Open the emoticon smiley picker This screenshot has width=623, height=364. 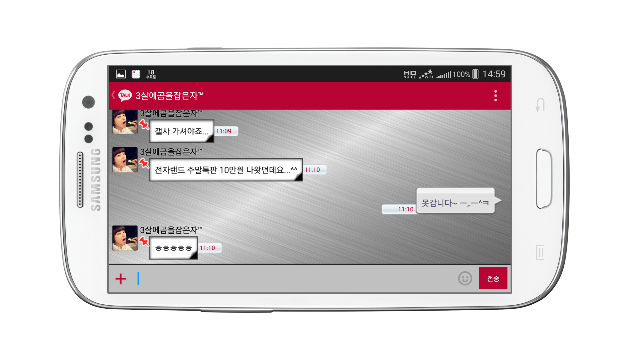(x=465, y=278)
